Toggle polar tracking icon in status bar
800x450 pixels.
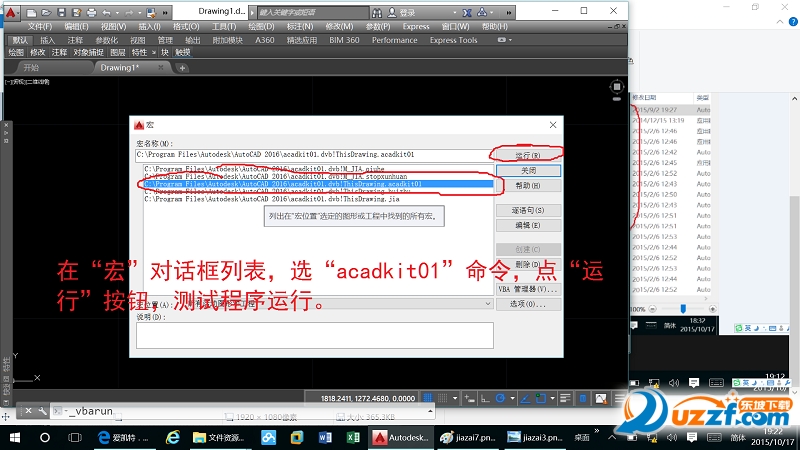point(501,398)
